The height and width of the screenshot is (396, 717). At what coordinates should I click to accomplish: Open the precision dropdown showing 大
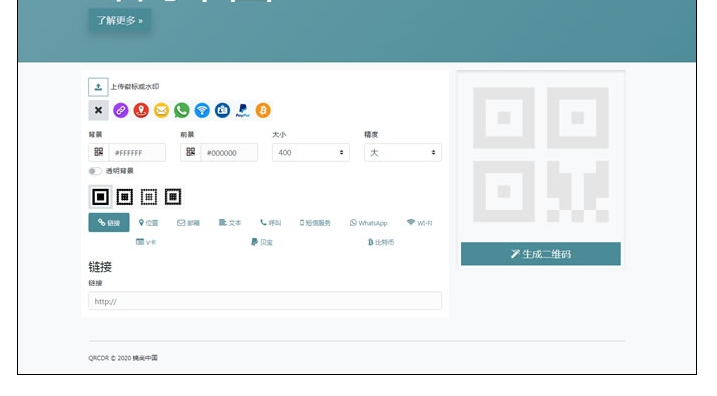coord(403,153)
